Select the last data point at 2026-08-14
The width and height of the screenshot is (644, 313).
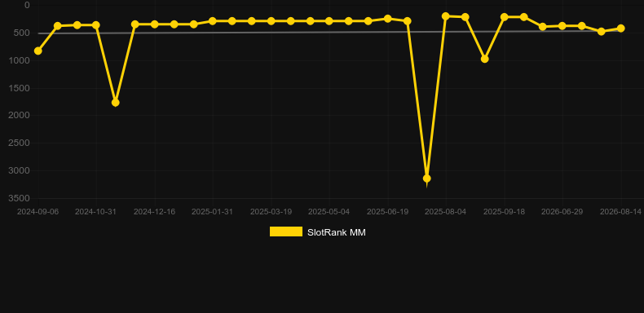pyautogui.click(x=620, y=29)
